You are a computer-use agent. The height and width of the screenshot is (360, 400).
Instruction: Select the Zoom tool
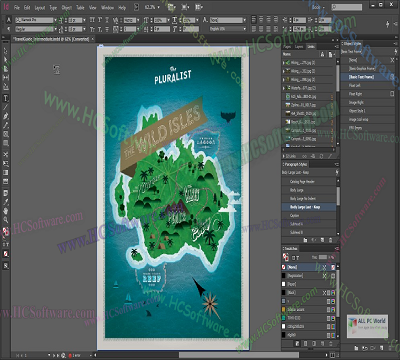[6, 220]
